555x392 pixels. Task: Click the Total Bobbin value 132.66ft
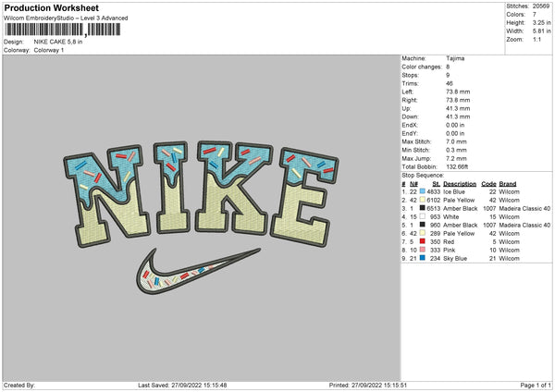(457, 166)
